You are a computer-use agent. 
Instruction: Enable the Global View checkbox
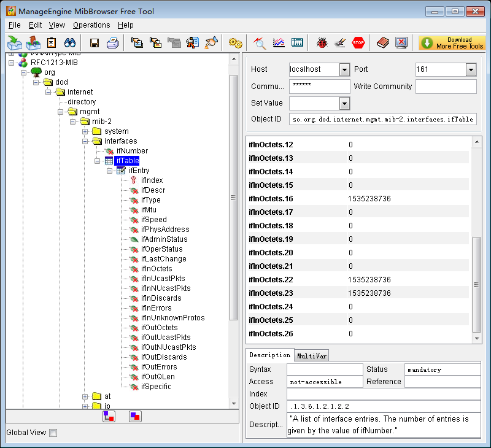tap(53, 433)
